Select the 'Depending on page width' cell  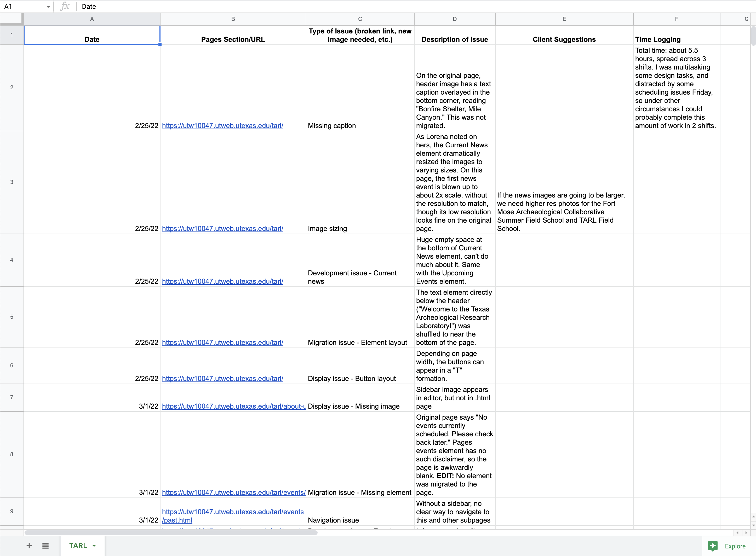point(455,366)
